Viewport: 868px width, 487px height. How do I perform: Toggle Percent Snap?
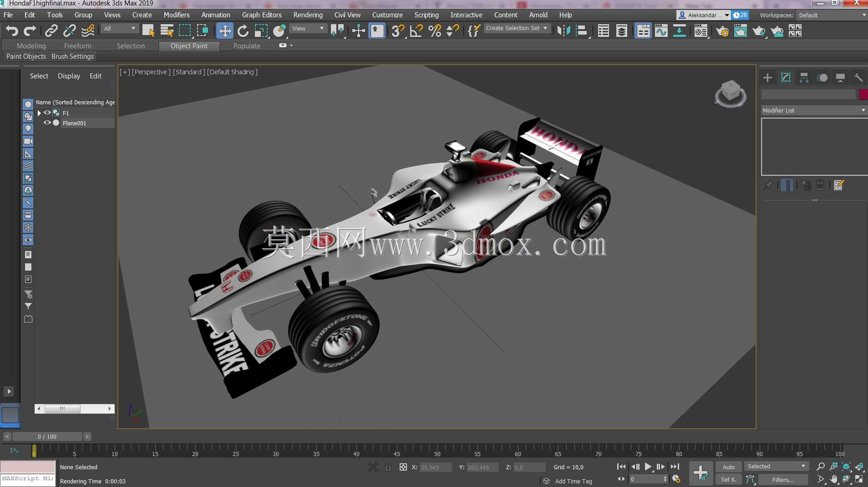[x=435, y=31]
